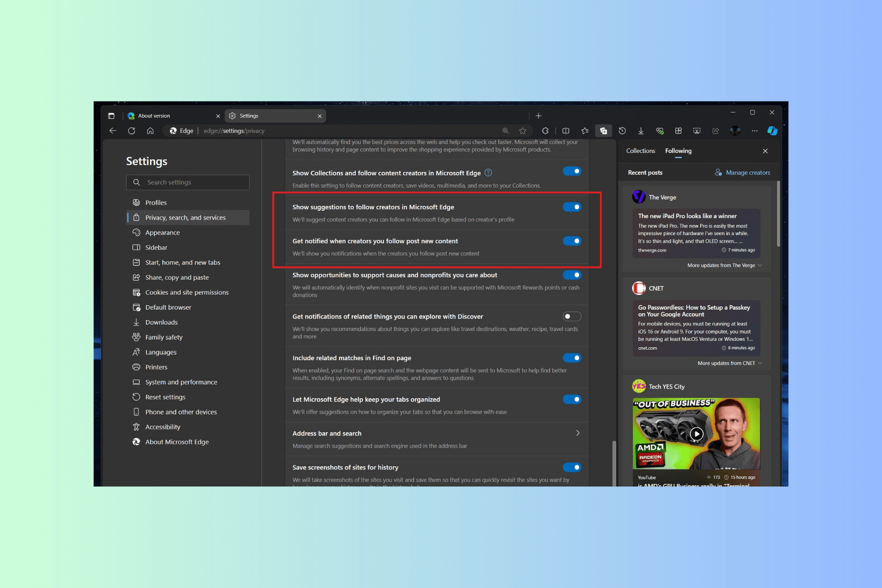Open the Favorites list icon
This screenshot has width=882, height=588.
coord(585,131)
